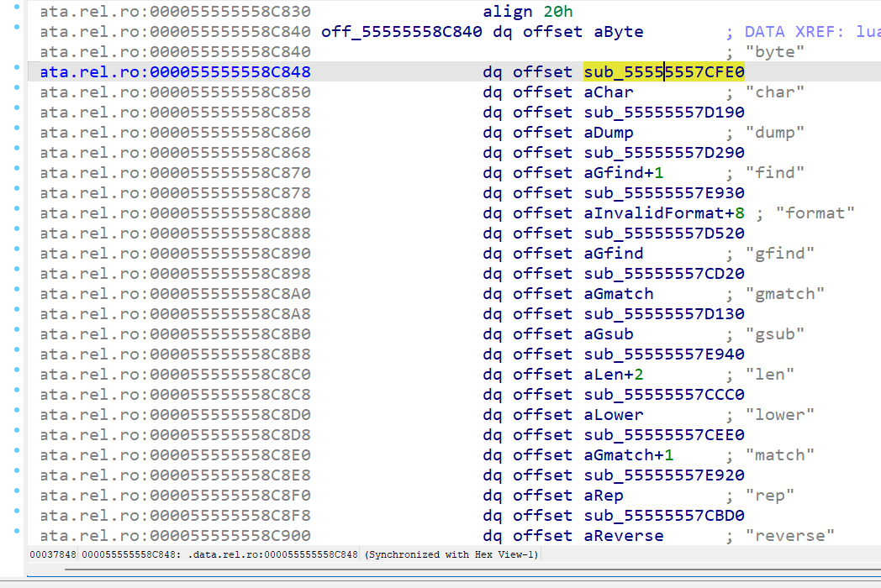Click the gutter dot for address 000055555558C830

[x=18, y=8]
